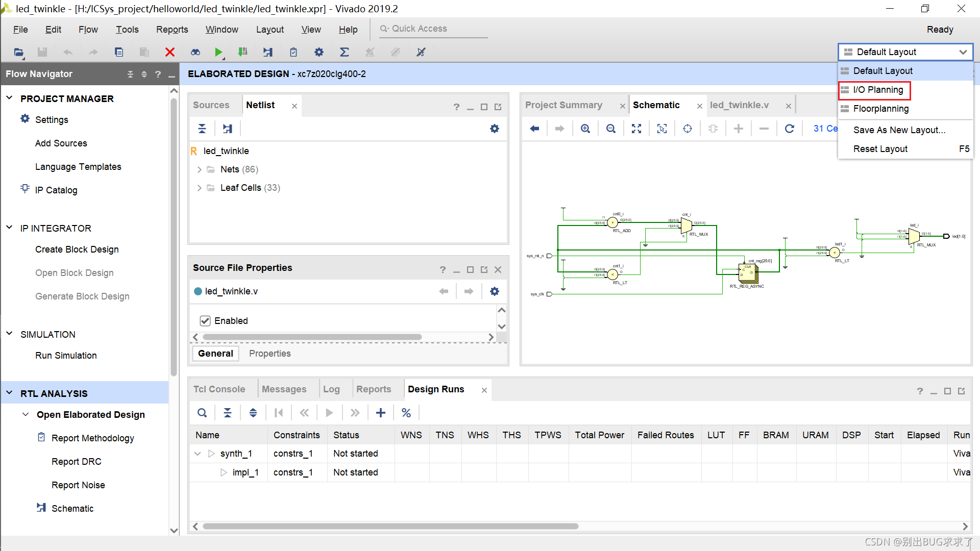Screen dimensions: 980x551
Task: Choose I/O Planning from the layout menu
Action: [x=878, y=90]
